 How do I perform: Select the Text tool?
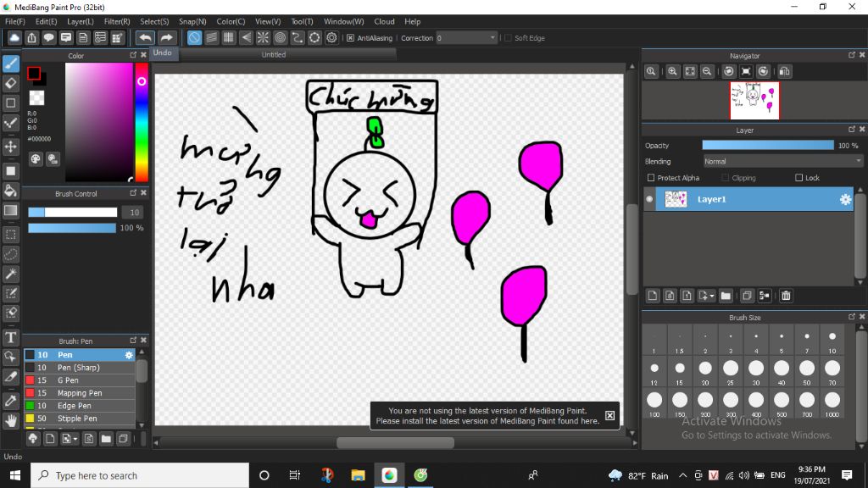tap(11, 337)
